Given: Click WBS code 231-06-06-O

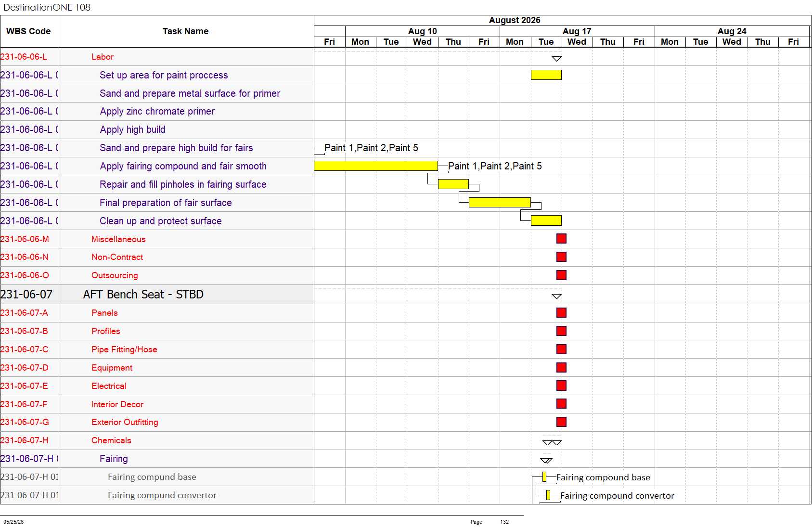Looking at the screenshot, I should (x=25, y=275).
